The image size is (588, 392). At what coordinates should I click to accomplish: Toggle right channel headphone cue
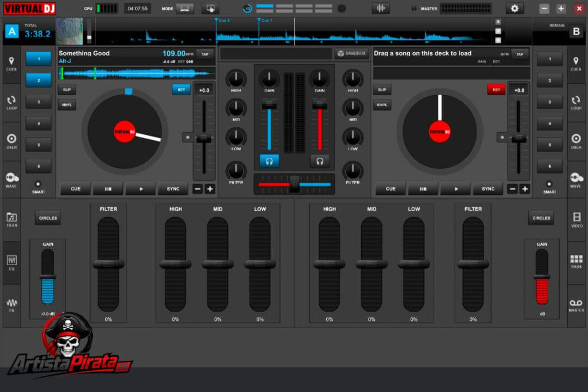pos(319,161)
